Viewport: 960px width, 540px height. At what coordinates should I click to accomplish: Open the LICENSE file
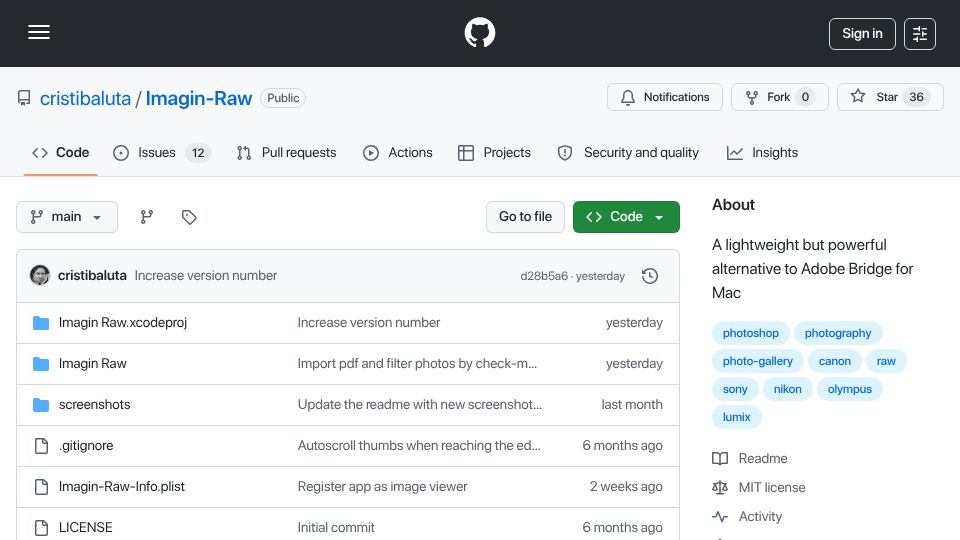(85, 528)
